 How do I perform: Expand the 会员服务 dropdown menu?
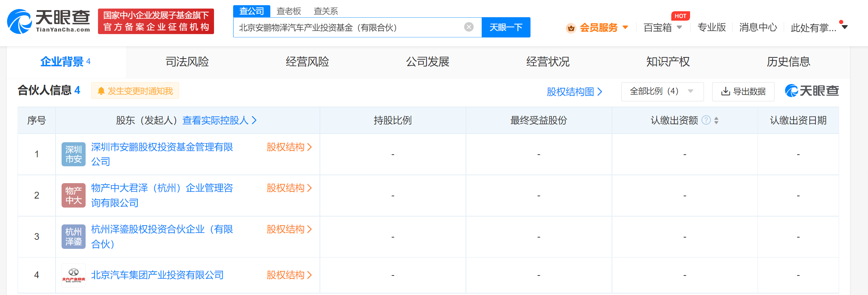point(625,27)
